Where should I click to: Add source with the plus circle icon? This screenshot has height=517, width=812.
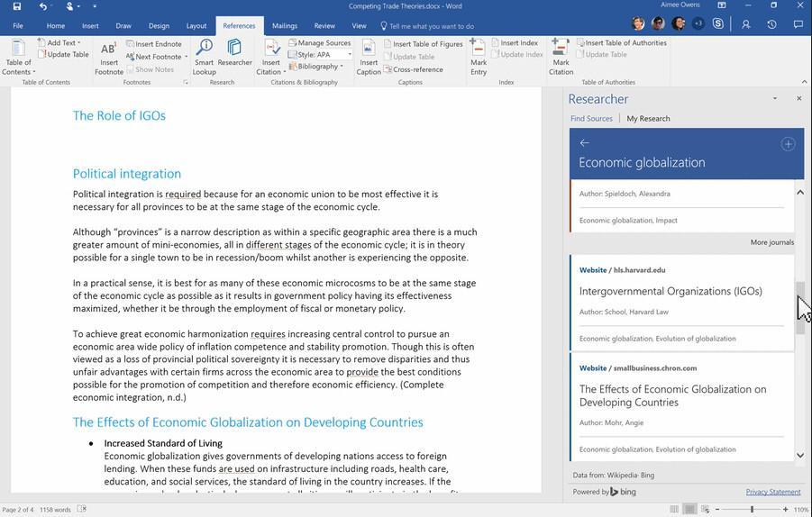point(788,144)
